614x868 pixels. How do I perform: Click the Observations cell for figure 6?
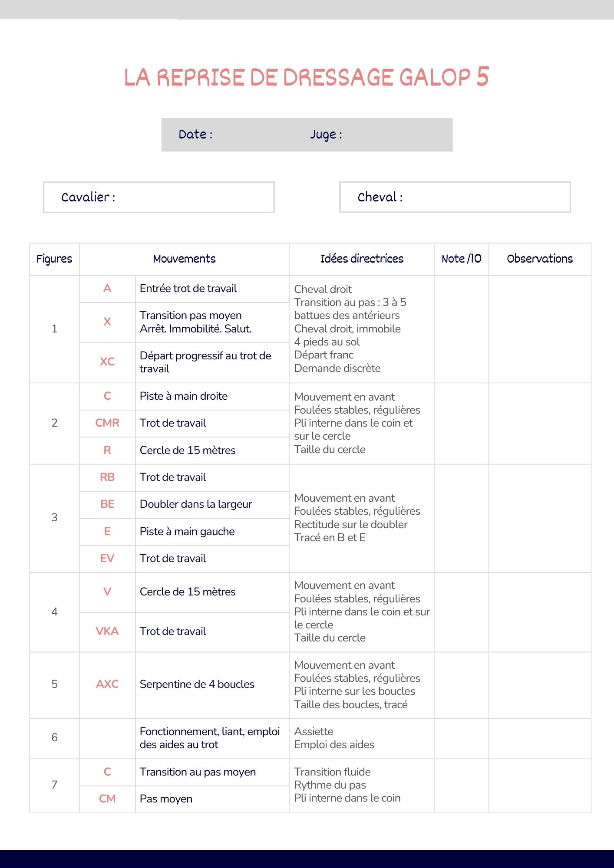539,738
